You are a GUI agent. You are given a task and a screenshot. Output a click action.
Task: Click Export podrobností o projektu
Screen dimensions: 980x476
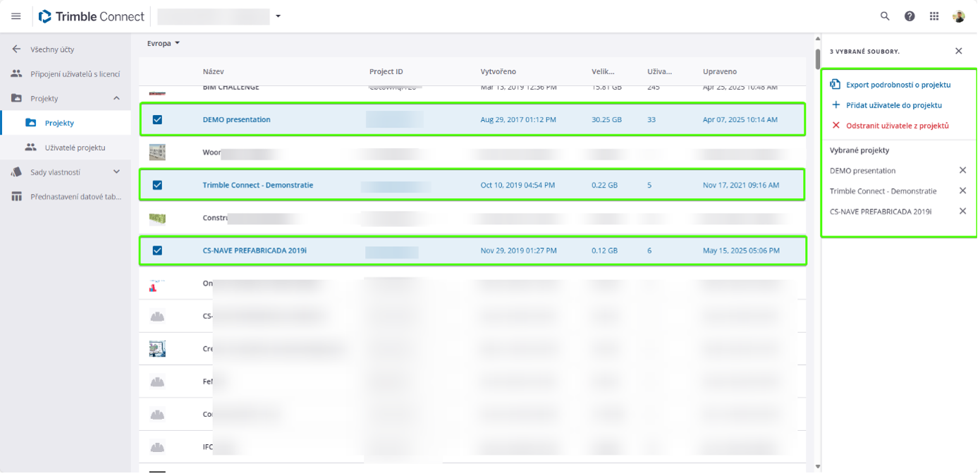pos(898,85)
